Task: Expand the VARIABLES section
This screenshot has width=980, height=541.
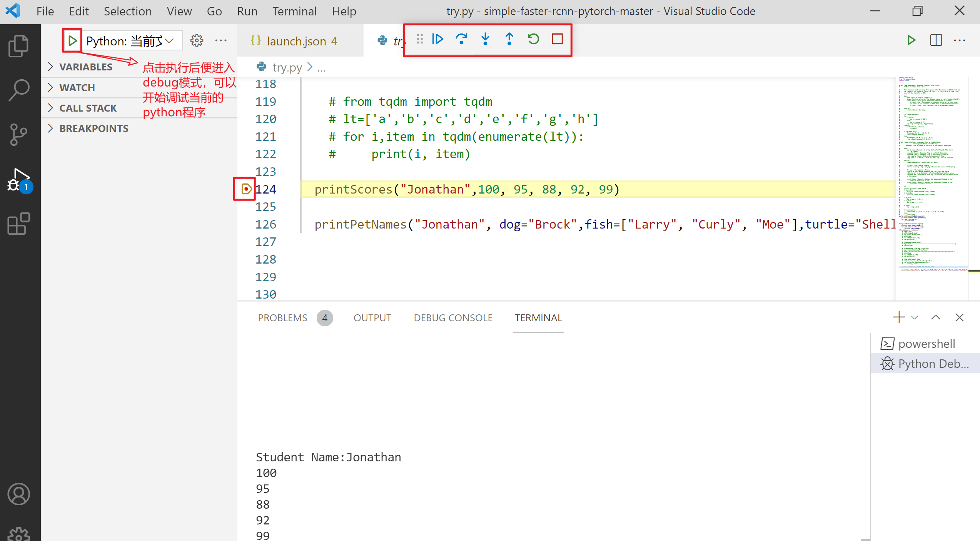Action: (x=85, y=67)
